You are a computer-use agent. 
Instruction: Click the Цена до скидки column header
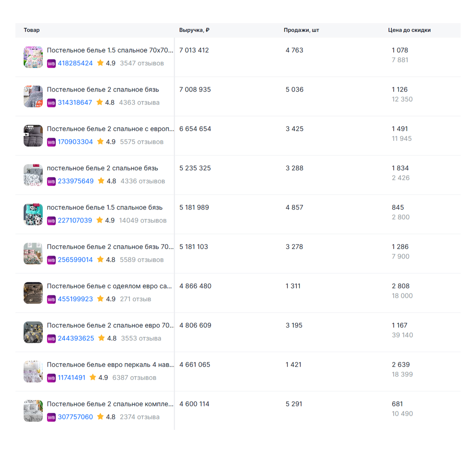click(x=409, y=30)
